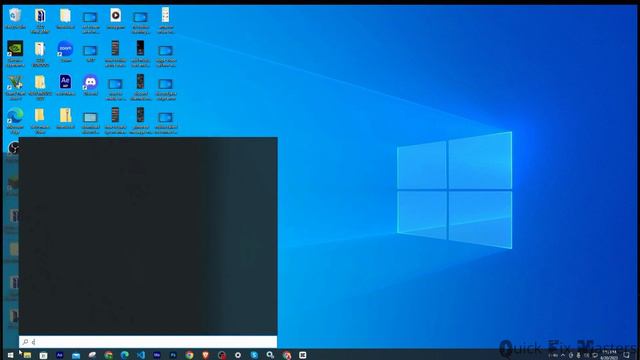Open the Action Center notifications icon
Viewport: 640px width, 360px height.
tap(626, 355)
